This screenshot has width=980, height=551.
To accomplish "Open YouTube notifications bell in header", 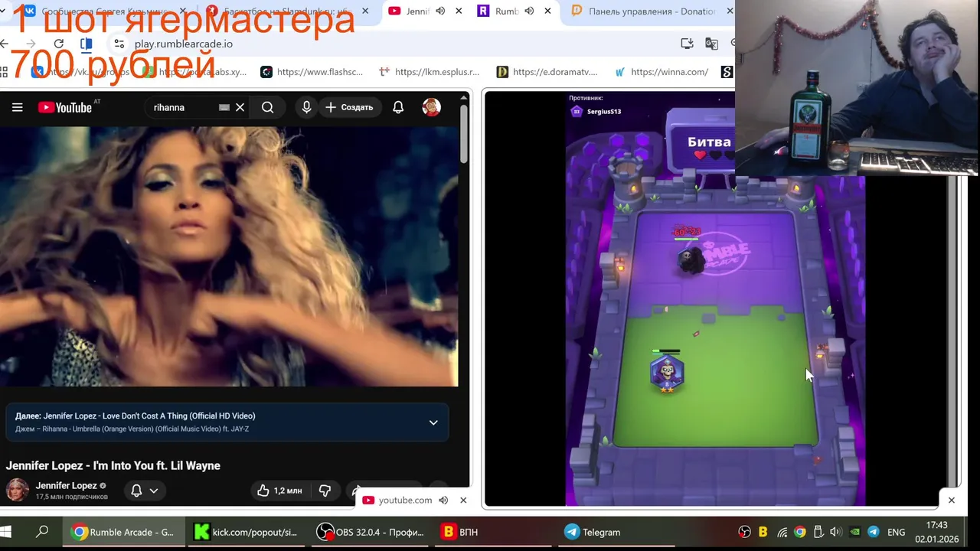I will point(398,107).
